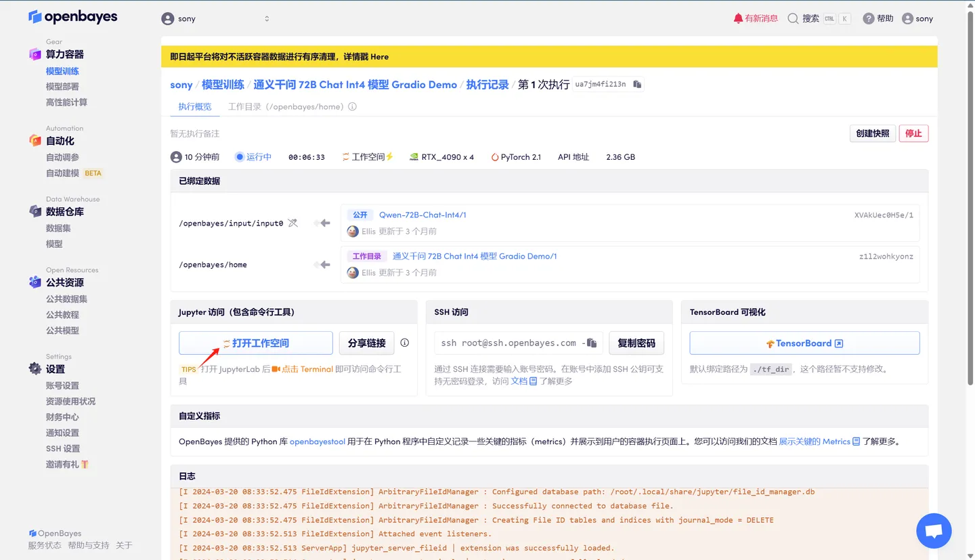
Task: Select 邀请有礼 in the sidebar
Action: click(67, 465)
